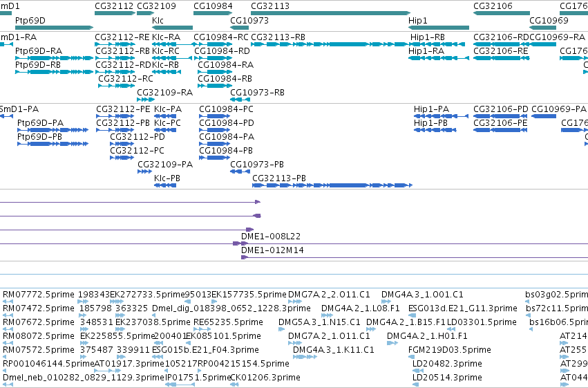The height and width of the screenshot is (388, 588).
Task: Click the CG10984 gene label
Action: pyautogui.click(x=213, y=6)
